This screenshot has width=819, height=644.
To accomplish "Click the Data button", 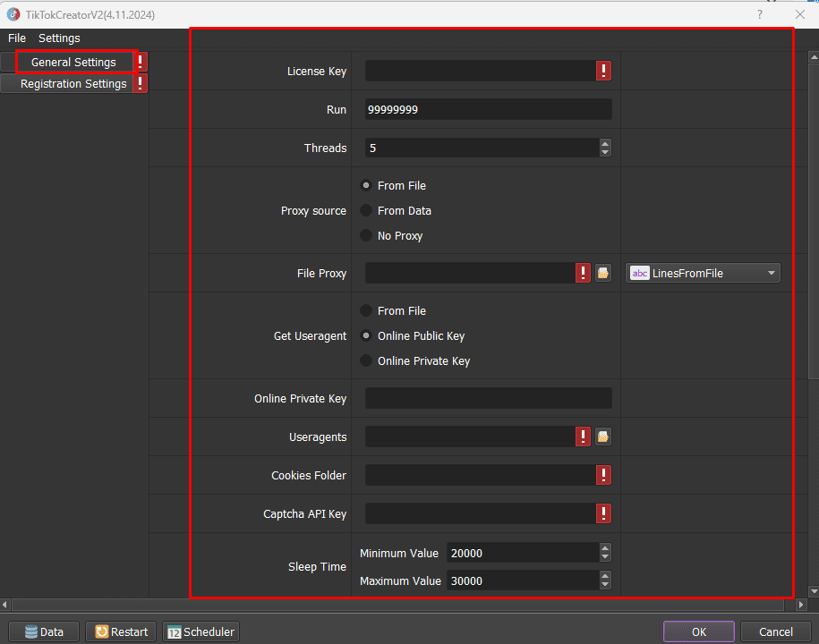I will 44,631.
